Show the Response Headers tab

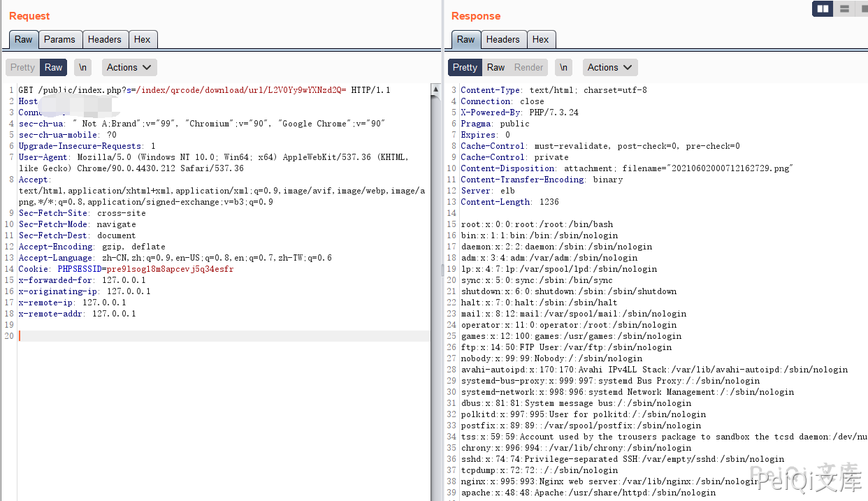[502, 40]
